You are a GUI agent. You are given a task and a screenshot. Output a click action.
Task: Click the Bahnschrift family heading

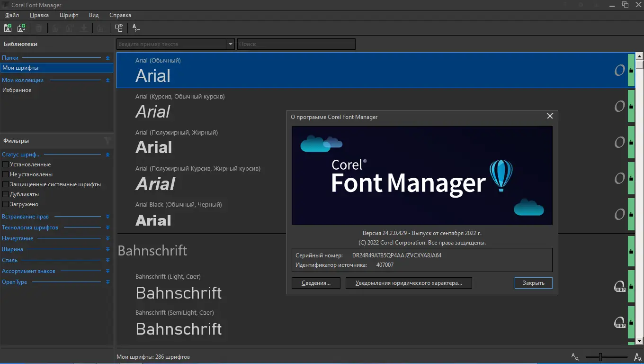152,250
